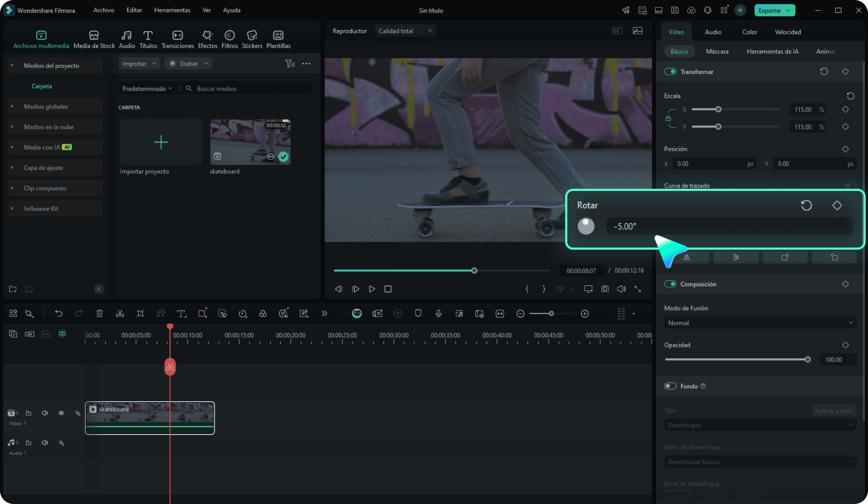This screenshot has width=868, height=504.
Task: Enable the Fondo switch
Action: pos(670,386)
